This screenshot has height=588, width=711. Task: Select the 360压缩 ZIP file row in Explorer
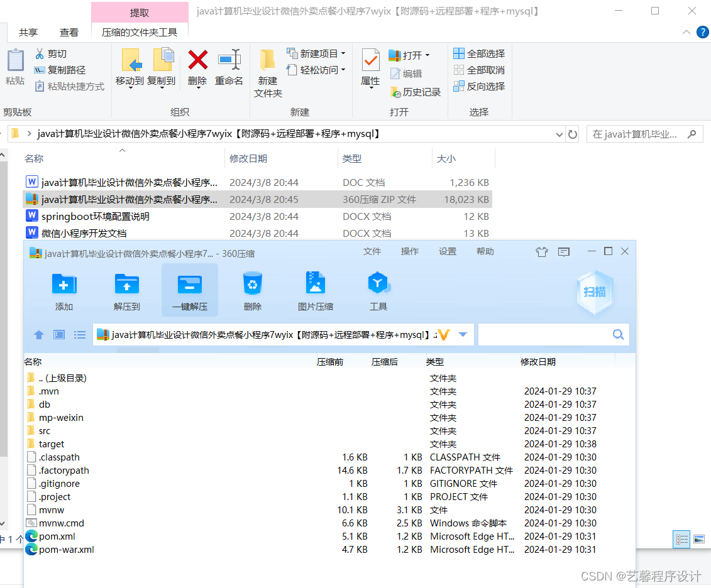257,199
